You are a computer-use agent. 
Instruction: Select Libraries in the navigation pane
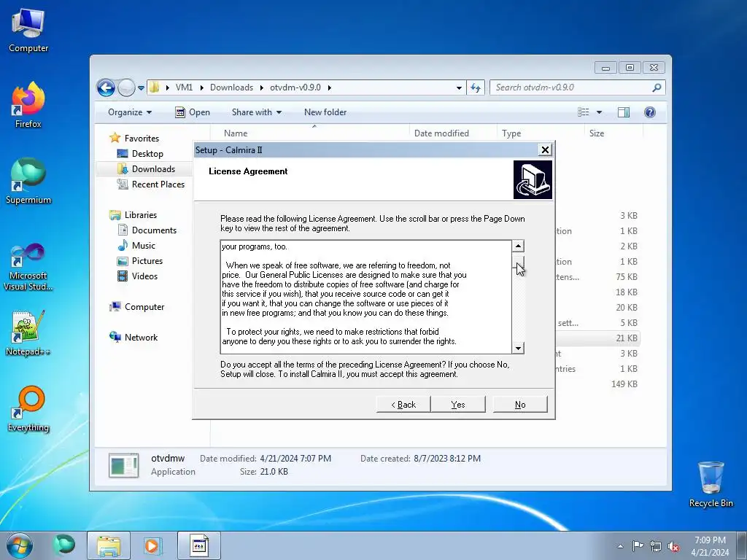tap(141, 215)
